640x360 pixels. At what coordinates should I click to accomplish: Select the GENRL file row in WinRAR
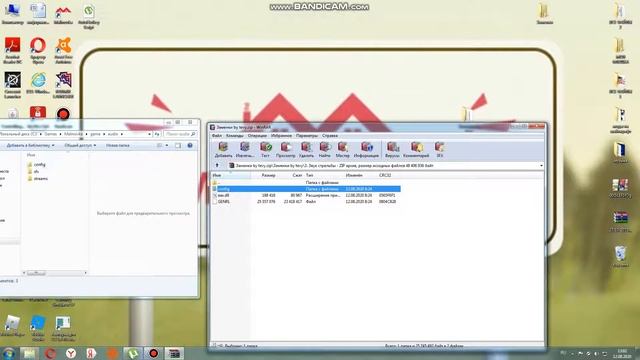click(x=306, y=202)
